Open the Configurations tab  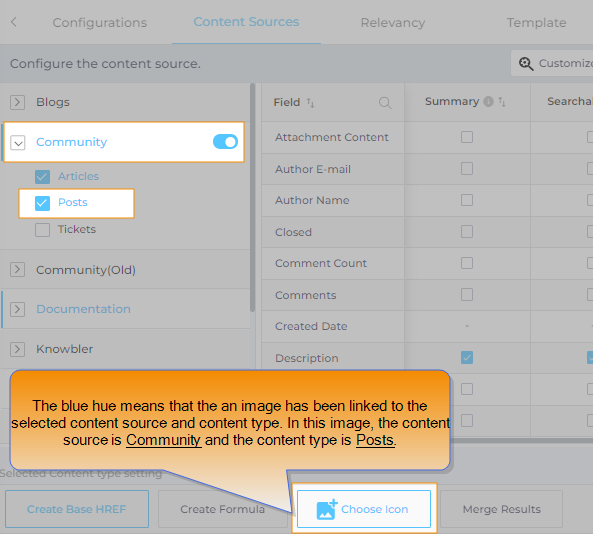click(x=99, y=23)
